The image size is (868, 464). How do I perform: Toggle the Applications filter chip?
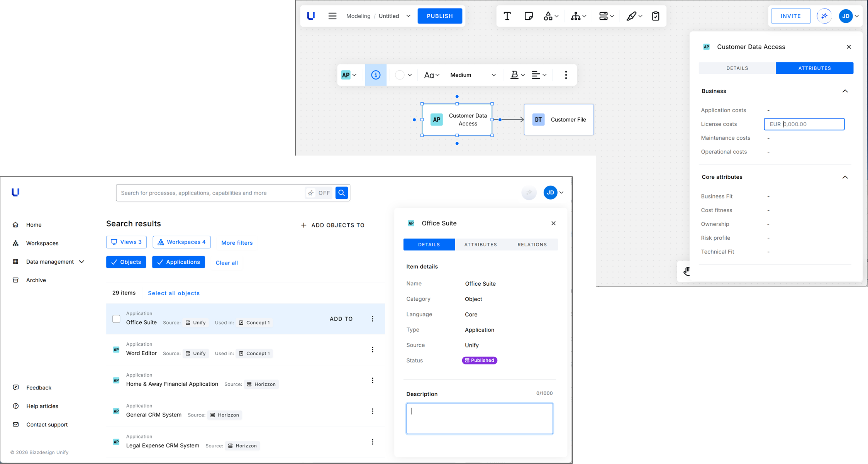[x=178, y=262]
